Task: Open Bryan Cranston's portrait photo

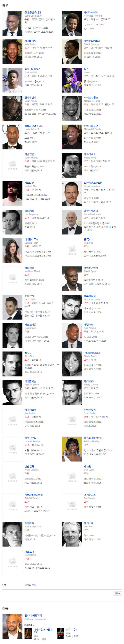Action: 72,194
